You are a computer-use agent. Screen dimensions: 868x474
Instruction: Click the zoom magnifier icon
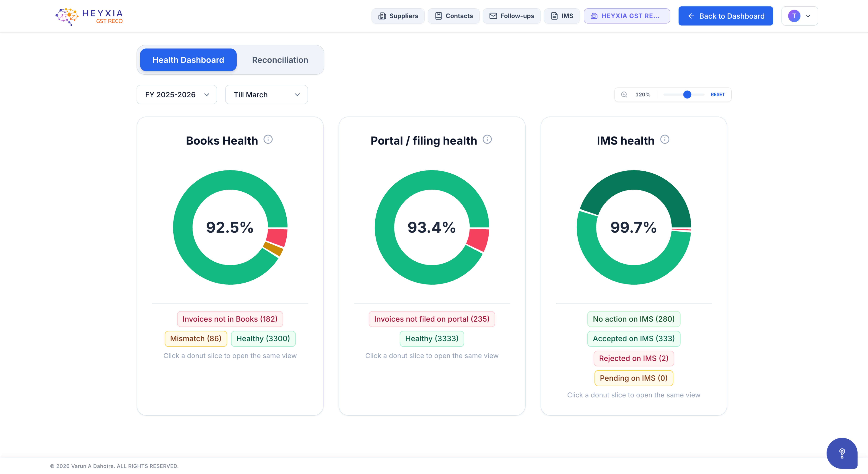[x=624, y=94]
